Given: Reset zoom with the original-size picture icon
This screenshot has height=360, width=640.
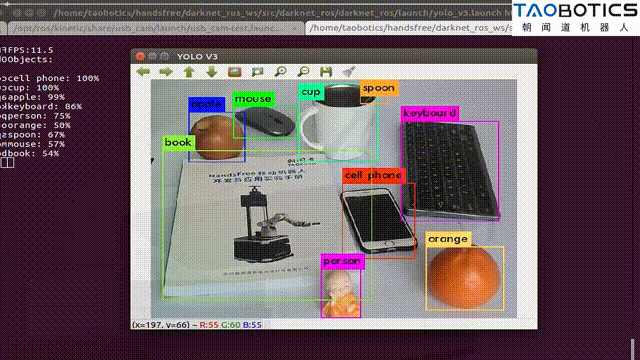Looking at the screenshot, I should click(x=234, y=72).
